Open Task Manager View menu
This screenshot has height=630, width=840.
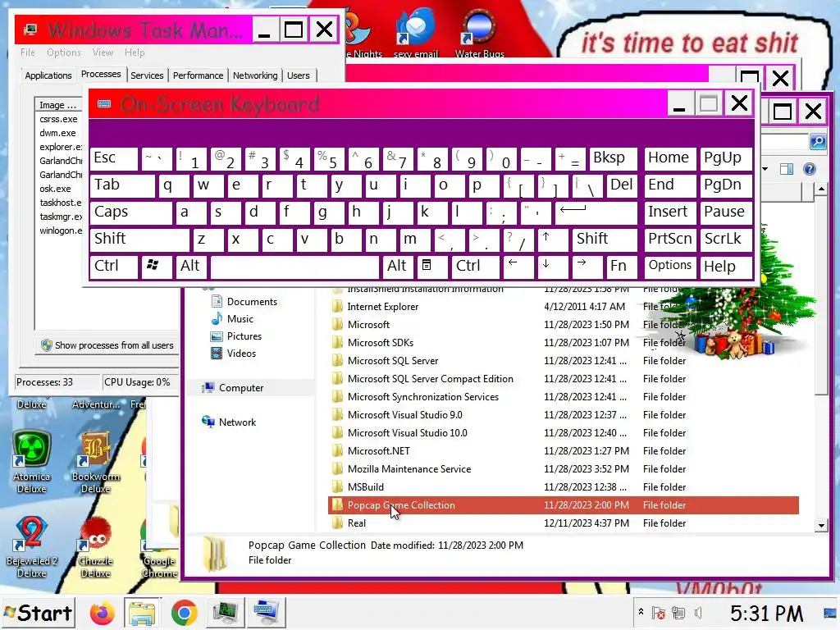point(103,52)
